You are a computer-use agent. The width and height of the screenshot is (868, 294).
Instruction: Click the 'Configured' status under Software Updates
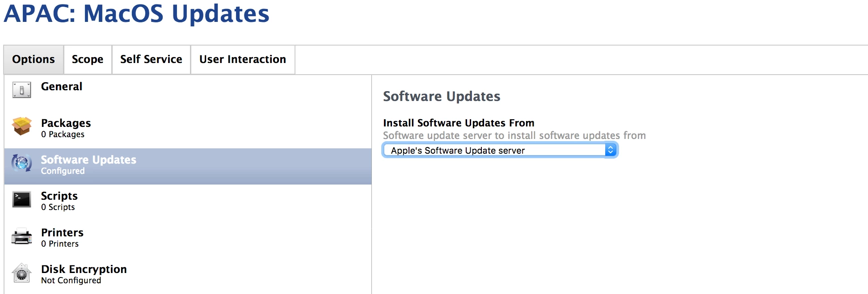click(63, 171)
